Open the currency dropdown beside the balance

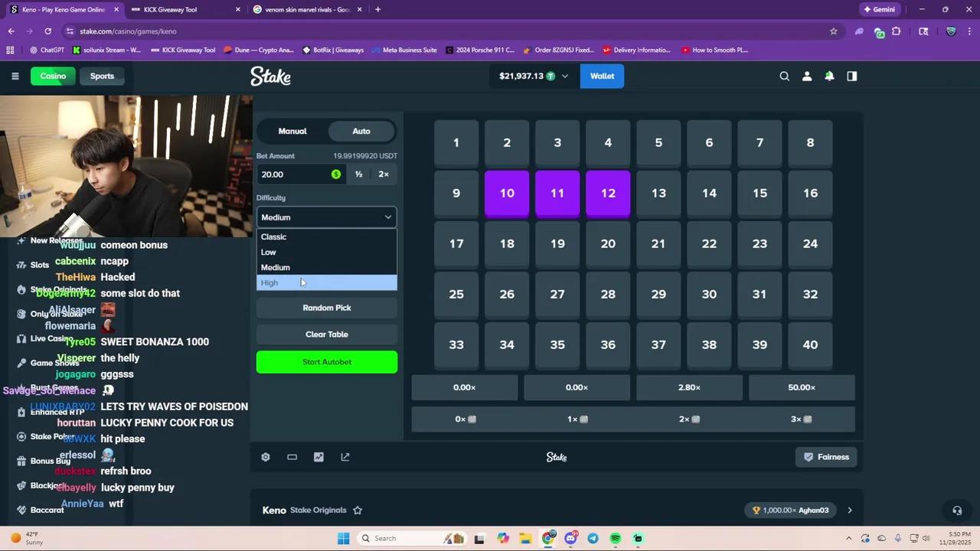564,76
